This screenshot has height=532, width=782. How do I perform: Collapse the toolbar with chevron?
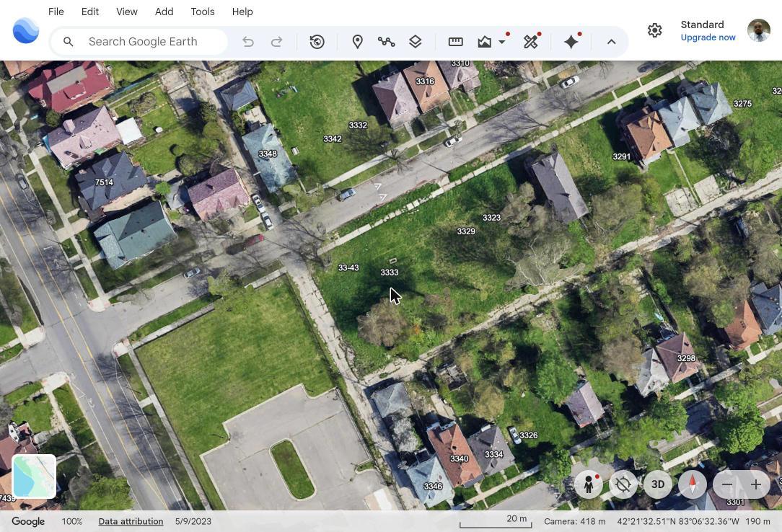tap(611, 42)
